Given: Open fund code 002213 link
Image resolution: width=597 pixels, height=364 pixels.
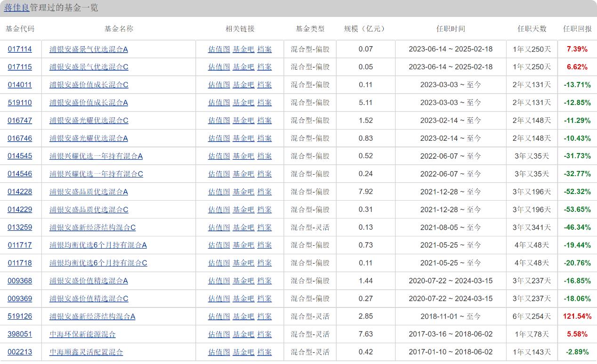Looking at the screenshot, I should pos(20,352).
